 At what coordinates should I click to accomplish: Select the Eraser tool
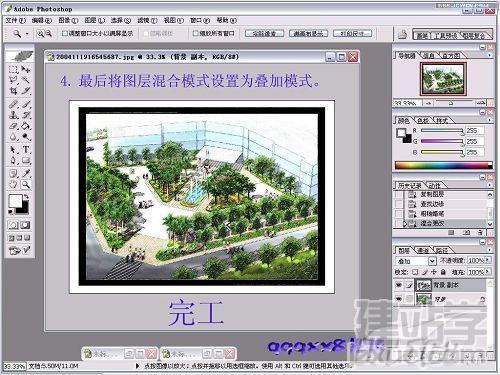click(x=13, y=126)
